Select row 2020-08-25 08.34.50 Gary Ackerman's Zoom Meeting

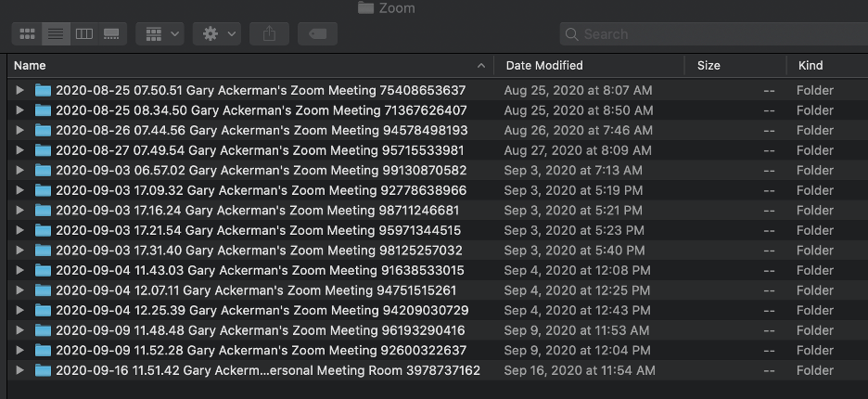click(438, 109)
